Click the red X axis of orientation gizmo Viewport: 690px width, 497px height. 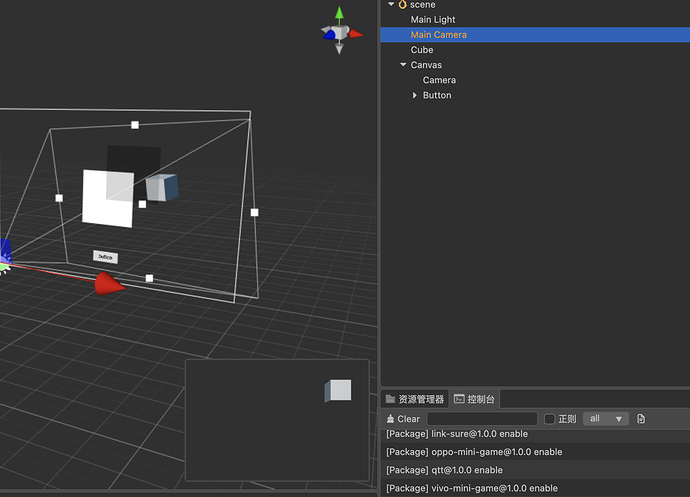click(356, 33)
